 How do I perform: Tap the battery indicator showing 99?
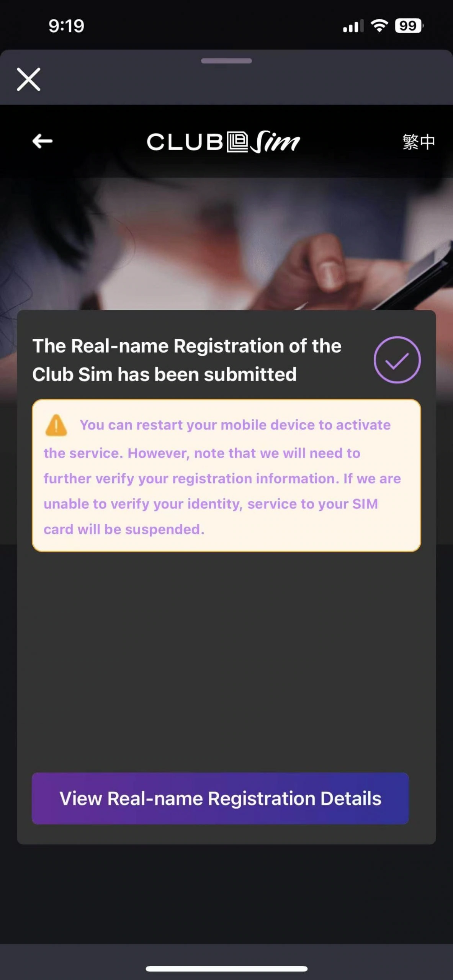(409, 26)
